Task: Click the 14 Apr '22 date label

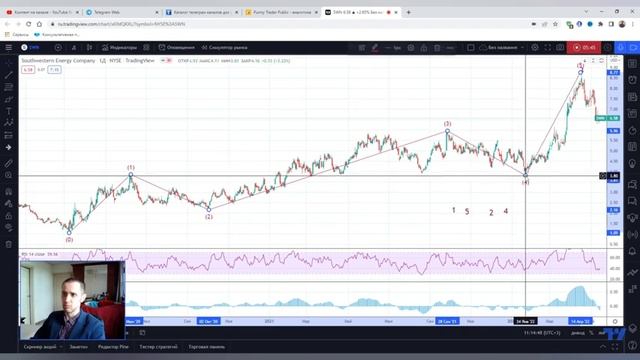Action: [x=580, y=321]
